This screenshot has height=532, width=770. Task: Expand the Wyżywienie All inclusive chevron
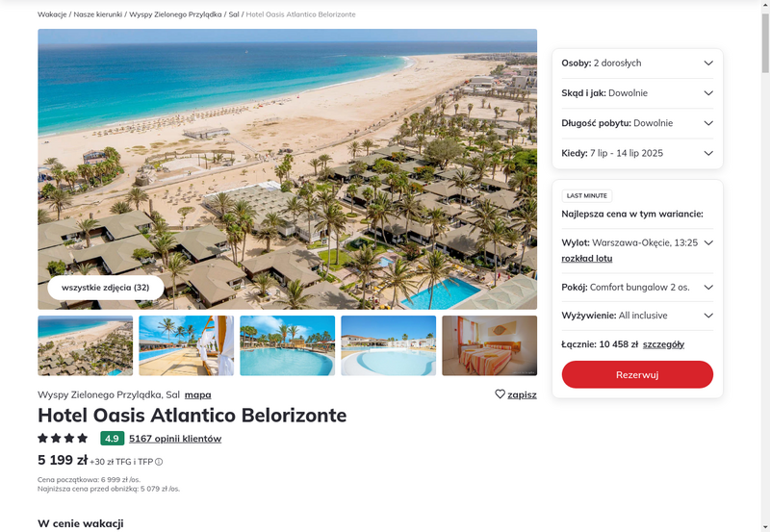coord(708,316)
